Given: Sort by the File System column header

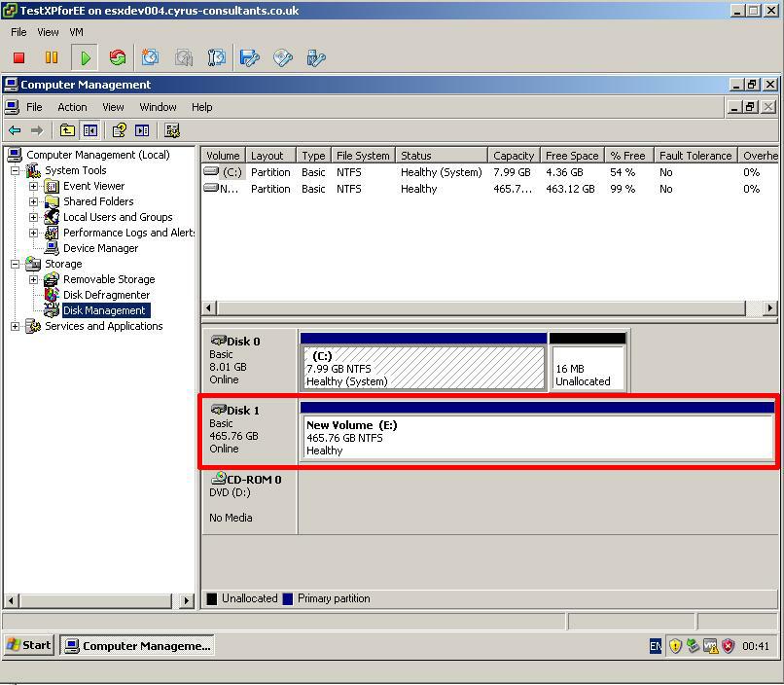Looking at the screenshot, I should 363,156.
